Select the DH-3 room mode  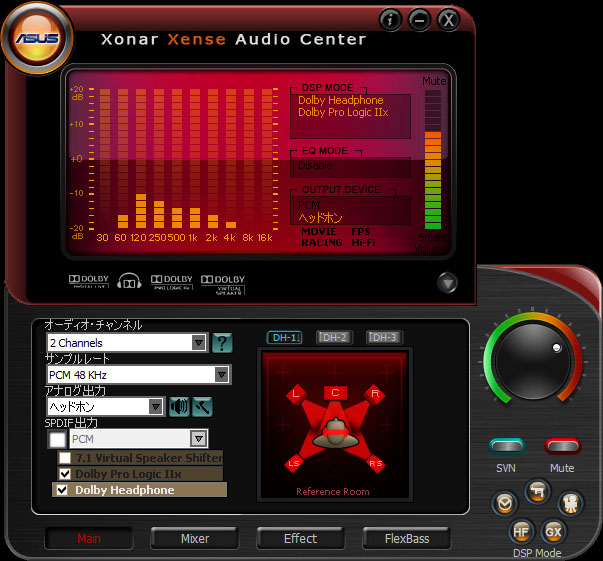(x=384, y=338)
